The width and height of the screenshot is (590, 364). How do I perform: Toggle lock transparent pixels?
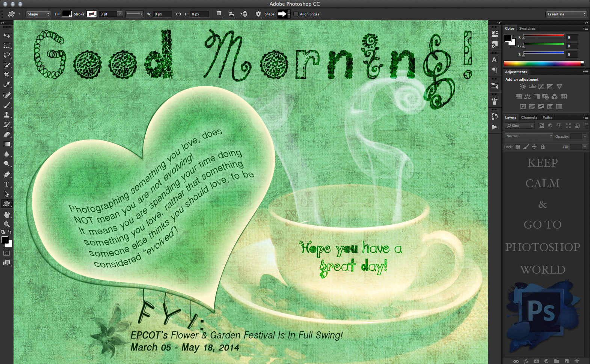(518, 147)
